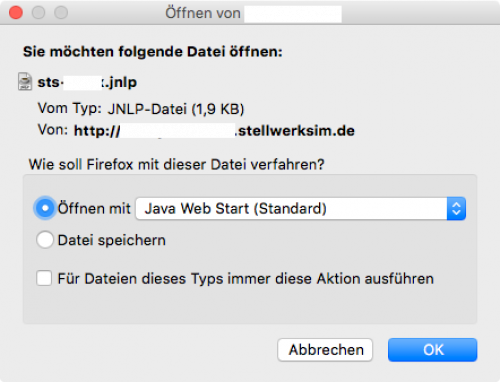This screenshot has width=500, height=382.
Task: Select the 'Datei speichern' radio button
Action: [45, 240]
